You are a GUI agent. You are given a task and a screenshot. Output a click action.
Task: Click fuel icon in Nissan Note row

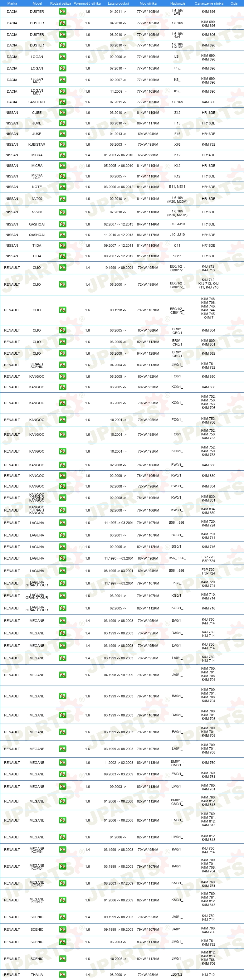click(x=62, y=187)
